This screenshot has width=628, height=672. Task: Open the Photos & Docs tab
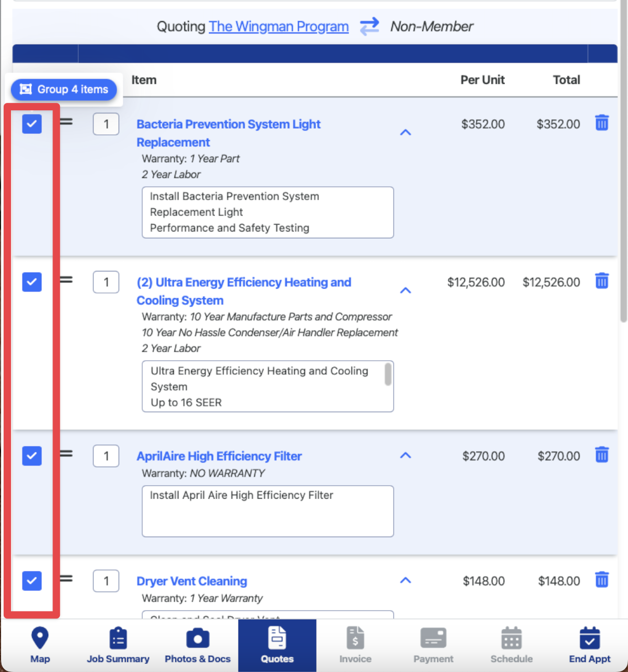(x=197, y=645)
